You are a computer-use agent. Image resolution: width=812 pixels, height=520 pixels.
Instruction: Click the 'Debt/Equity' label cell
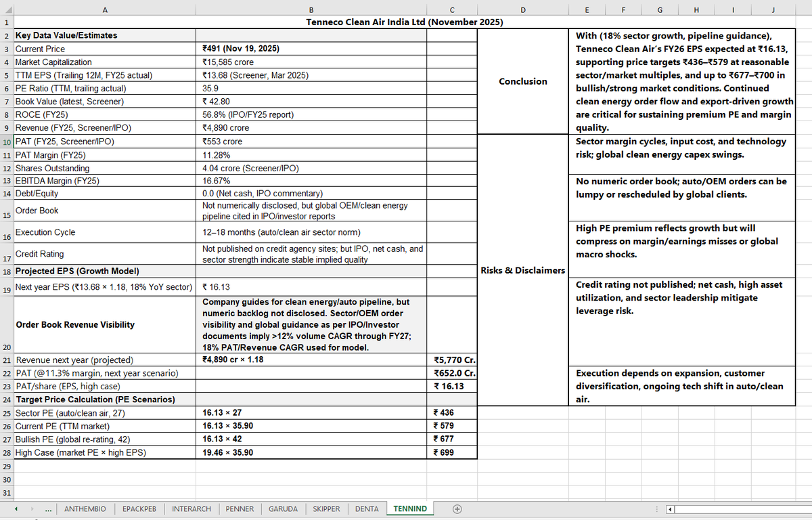(104, 194)
